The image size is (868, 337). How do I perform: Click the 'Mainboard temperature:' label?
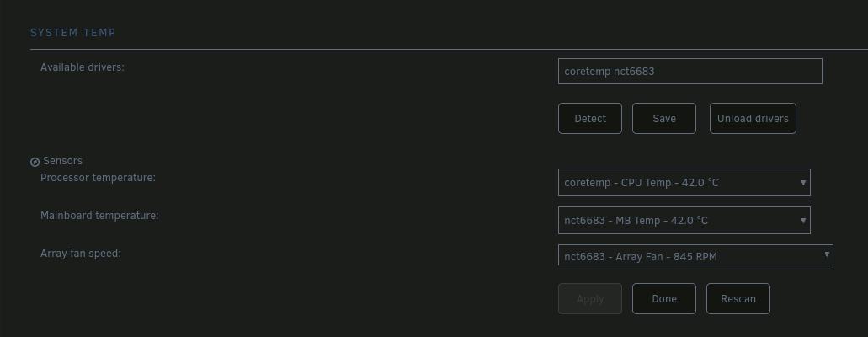tap(99, 216)
